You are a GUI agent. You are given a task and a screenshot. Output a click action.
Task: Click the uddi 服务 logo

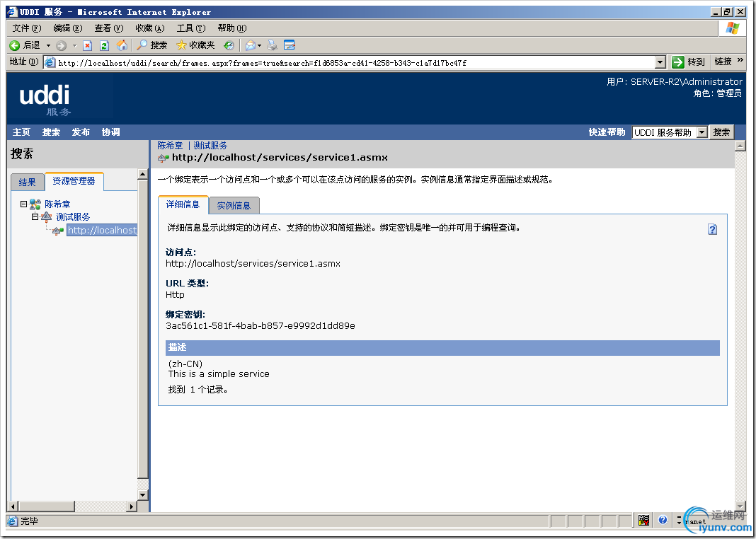point(45,99)
